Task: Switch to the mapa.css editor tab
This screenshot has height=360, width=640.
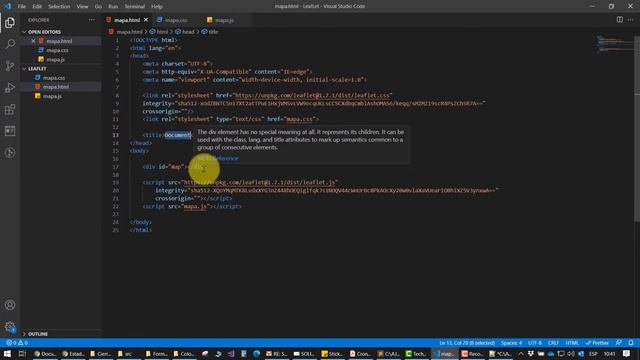Action: pos(176,20)
